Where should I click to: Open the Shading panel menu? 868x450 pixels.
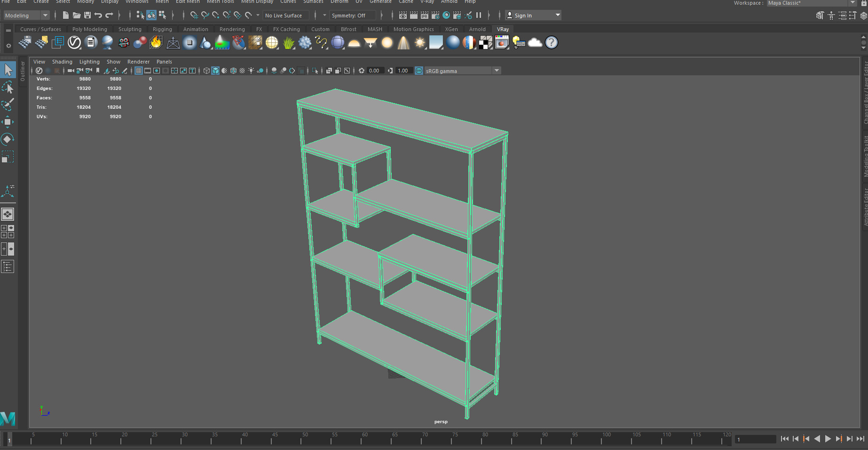(62, 62)
